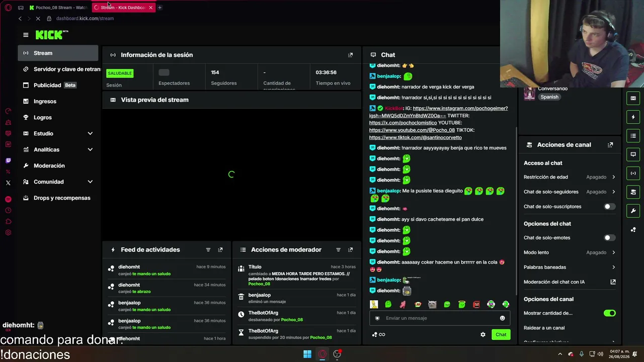644x362 pixels.
Task: Open the Logros page
Action: click(58, 117)
